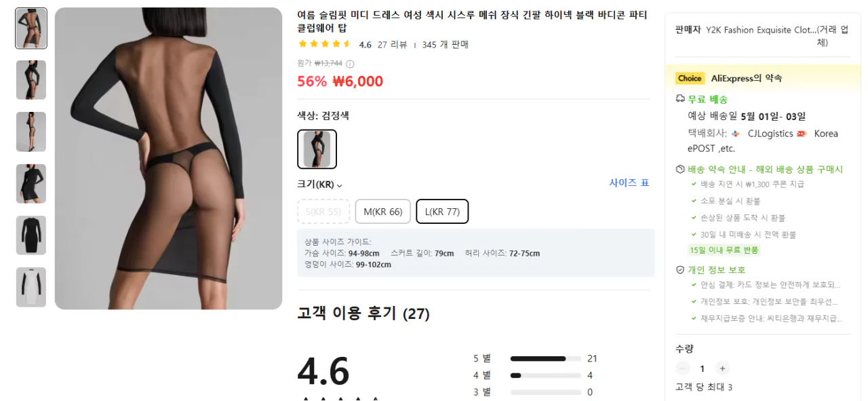The image size is (868, 401).
Task: Select size S(KR 55) option
Action: 323,212
